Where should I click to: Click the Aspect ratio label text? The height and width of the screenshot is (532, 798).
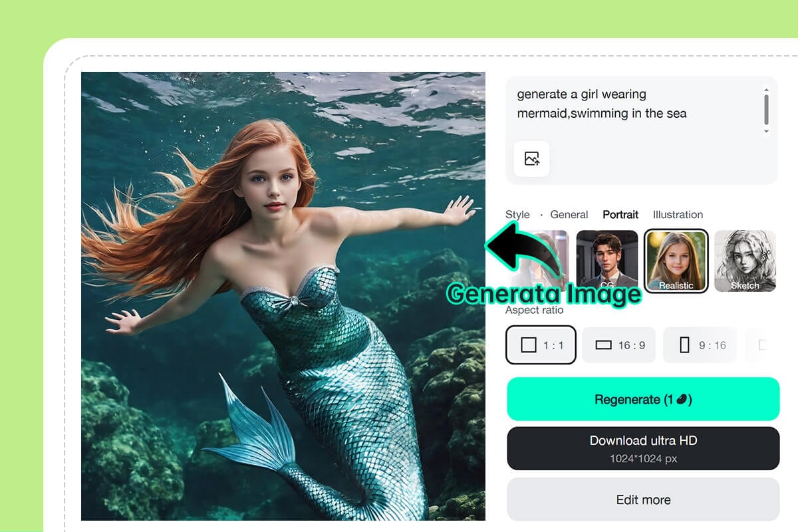534,311
